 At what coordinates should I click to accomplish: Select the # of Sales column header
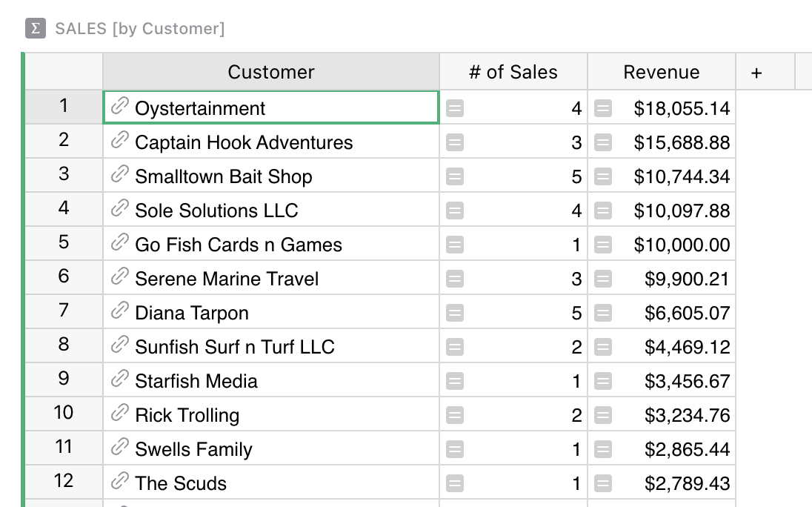pos(513,71)
